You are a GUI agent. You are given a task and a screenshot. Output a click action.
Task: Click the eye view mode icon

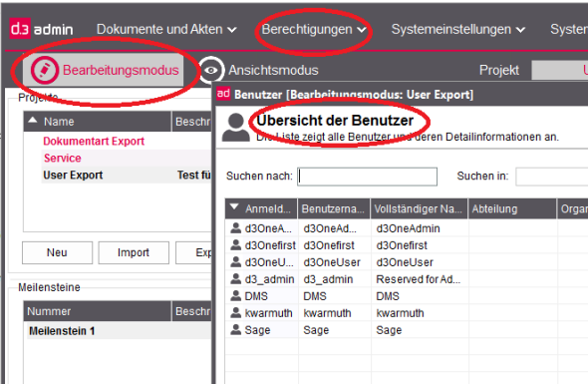(x=211, y=70)
